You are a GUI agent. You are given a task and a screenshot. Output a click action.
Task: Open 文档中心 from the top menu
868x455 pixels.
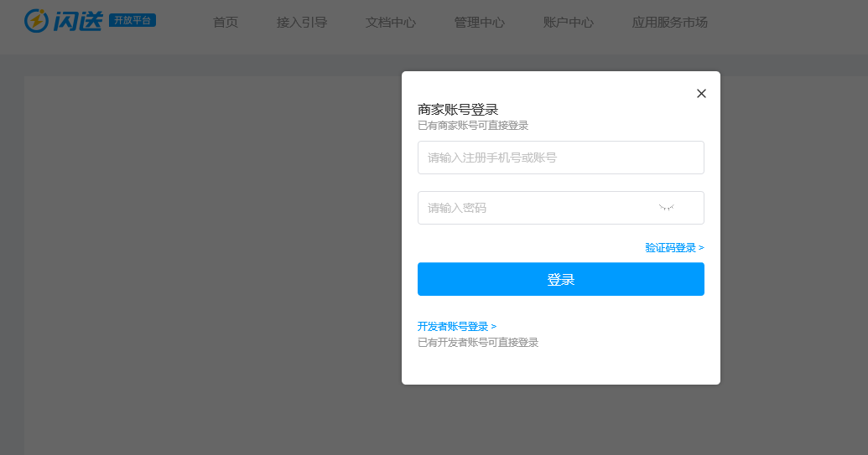click(391, 23)
